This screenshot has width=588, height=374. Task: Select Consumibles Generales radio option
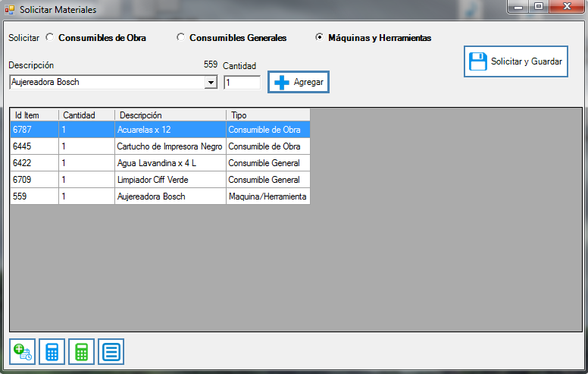(x=181, y=37)
